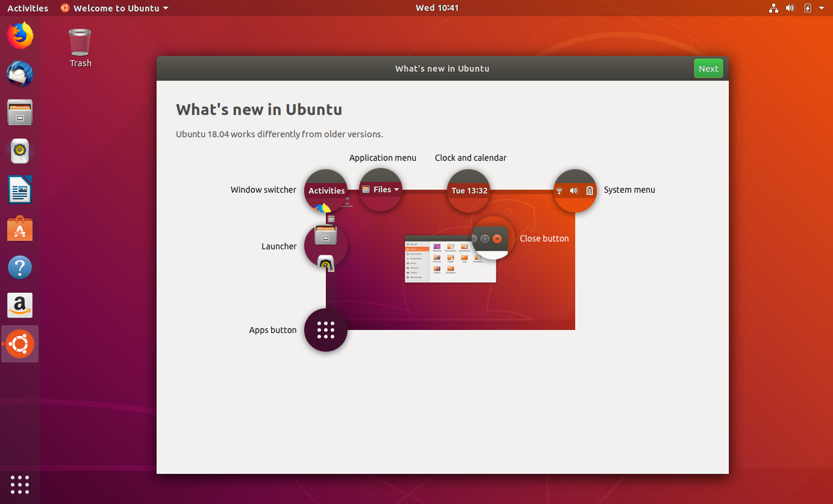Launch Ubuntu Software from the dock
This screenshot has height=504, width=833.
point(20,228)
